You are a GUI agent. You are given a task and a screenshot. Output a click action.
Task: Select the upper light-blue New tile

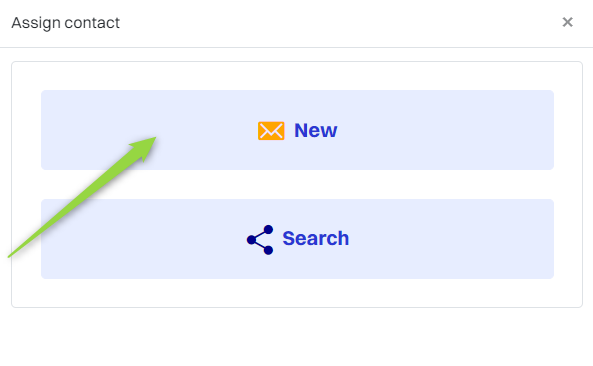coord(297,130)
